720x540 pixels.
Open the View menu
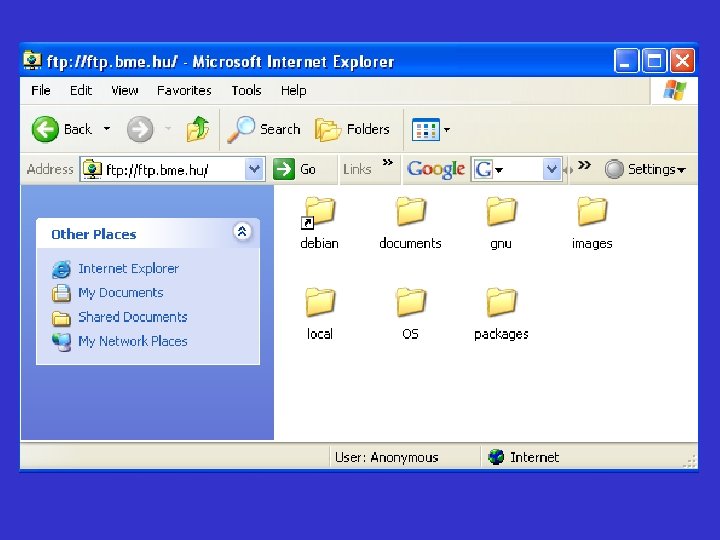[x=124, y=90]
